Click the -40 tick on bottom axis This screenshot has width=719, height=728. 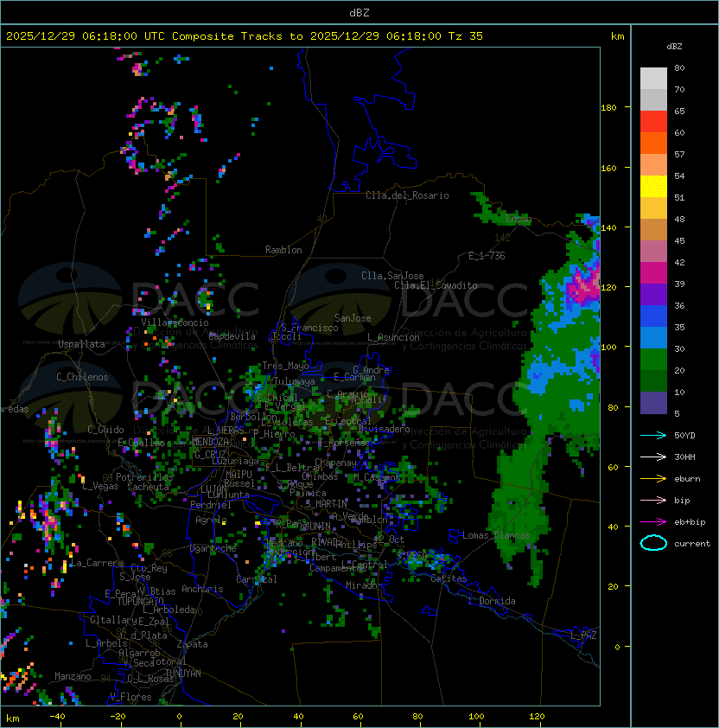point(58,717)
